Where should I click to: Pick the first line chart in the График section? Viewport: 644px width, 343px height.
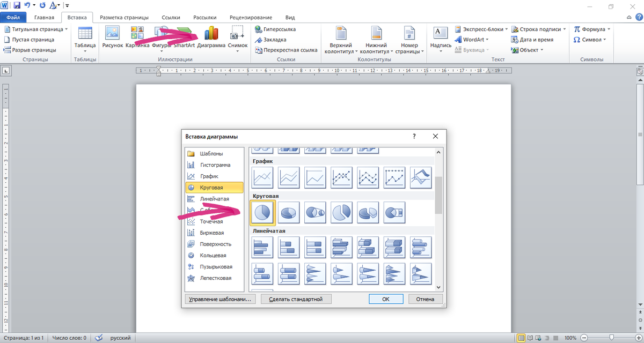[x=263, y=177]
